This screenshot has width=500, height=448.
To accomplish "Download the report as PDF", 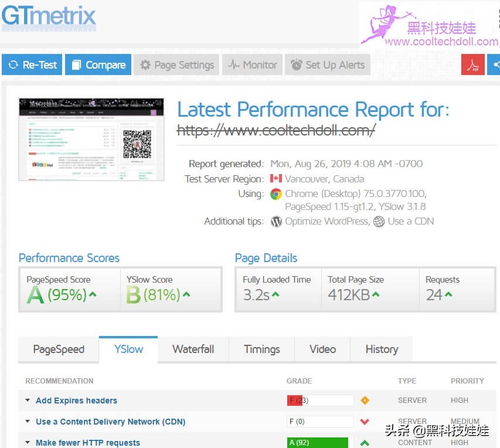I will coord(473,65).
